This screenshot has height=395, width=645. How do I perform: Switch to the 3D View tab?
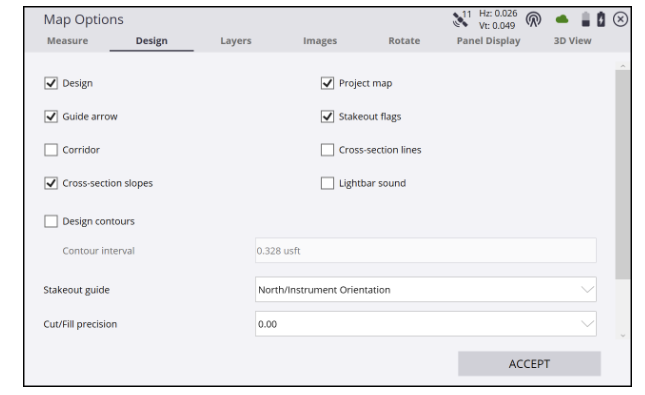click(x=572, y=41)
